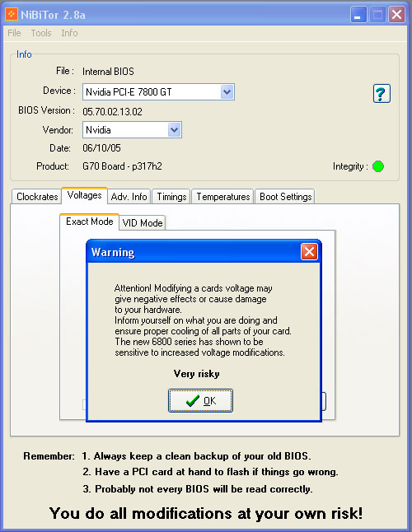This screenshot has width=412, height=532.
Task: Open the Temperatures tab
Action: 223,197
